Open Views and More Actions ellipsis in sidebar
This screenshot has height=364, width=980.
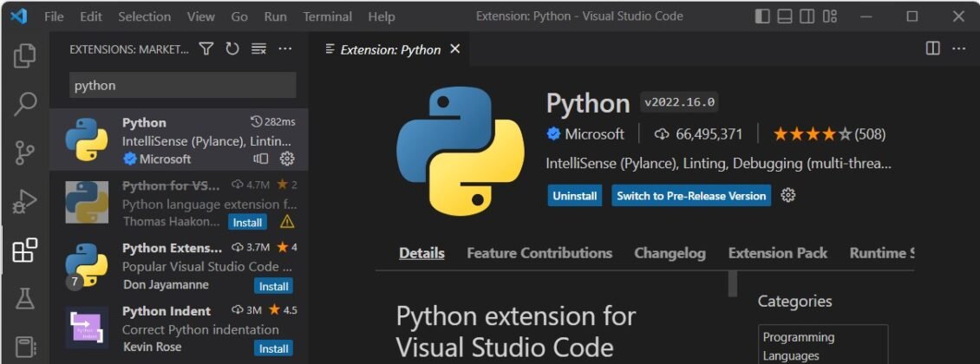(x=285, y=49)
